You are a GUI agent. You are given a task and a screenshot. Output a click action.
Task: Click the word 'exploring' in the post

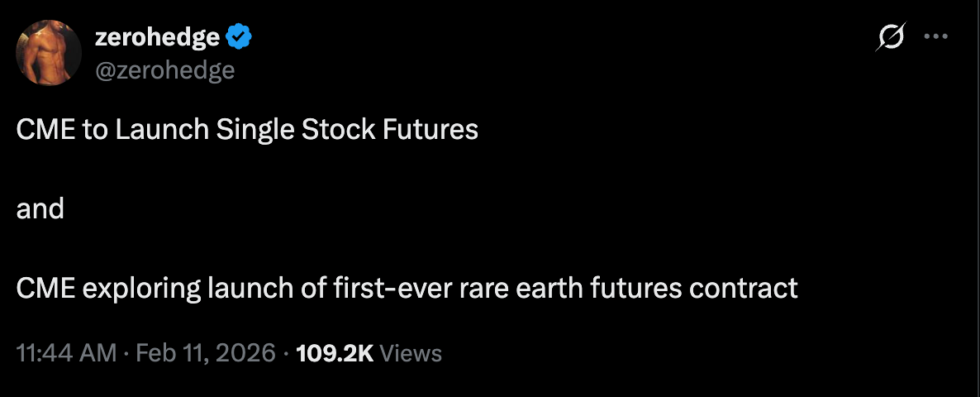[133, 288]
